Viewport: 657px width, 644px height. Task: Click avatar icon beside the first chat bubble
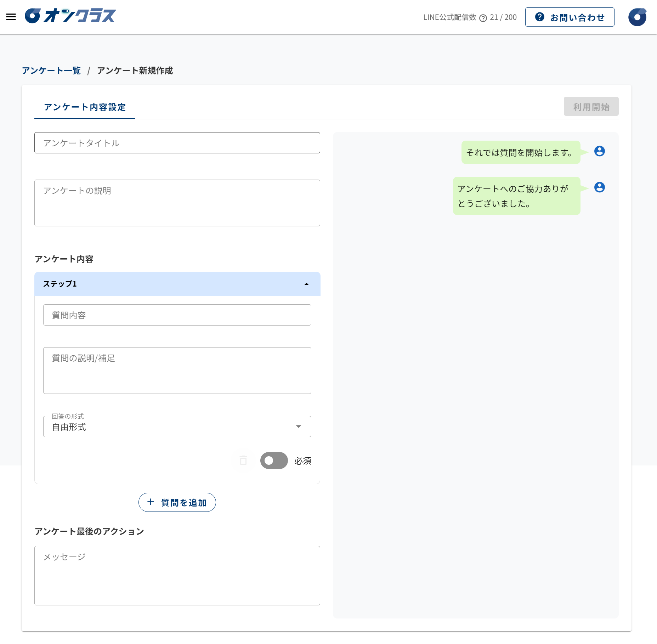[x=599, y=151]
